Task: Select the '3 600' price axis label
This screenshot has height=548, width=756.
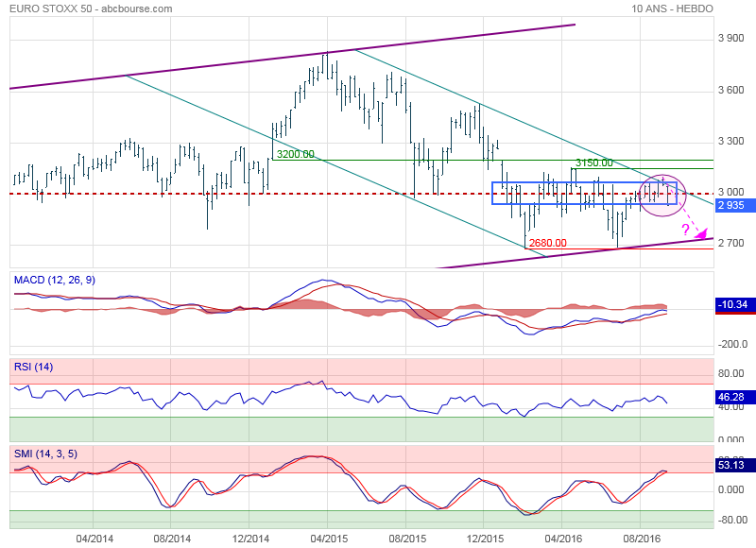Action: (x=730, y=90)
